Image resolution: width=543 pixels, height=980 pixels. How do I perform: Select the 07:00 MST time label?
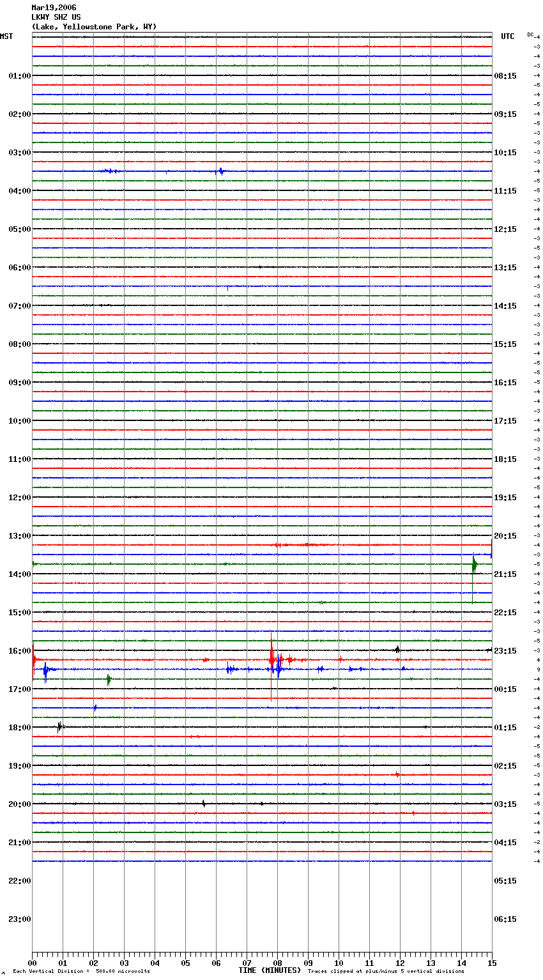pos(19,306)
